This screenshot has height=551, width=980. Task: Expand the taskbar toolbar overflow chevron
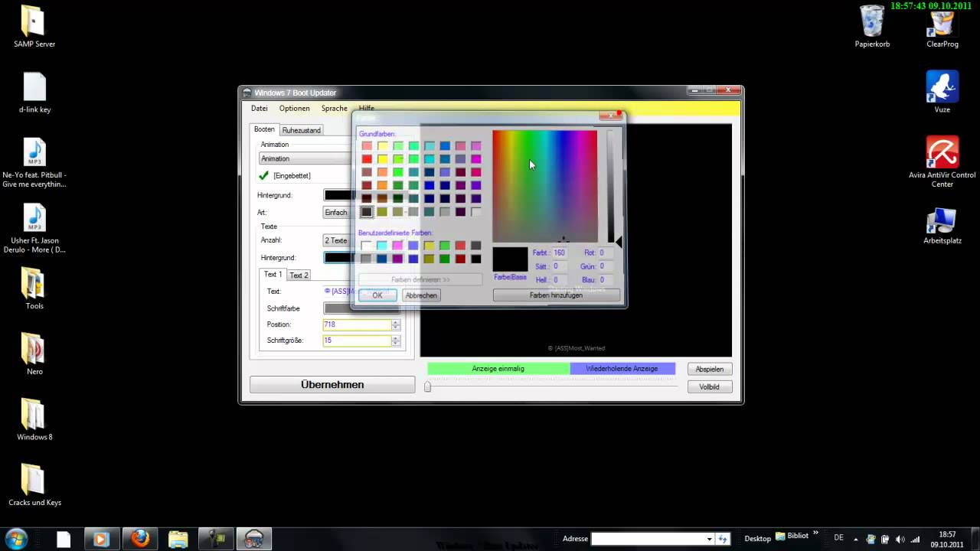815,533
